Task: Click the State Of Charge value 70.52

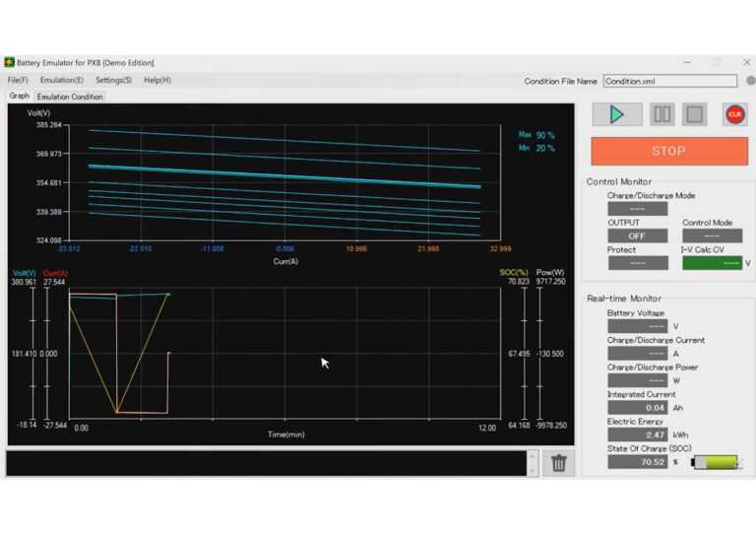Action: (x=638, y=462)
